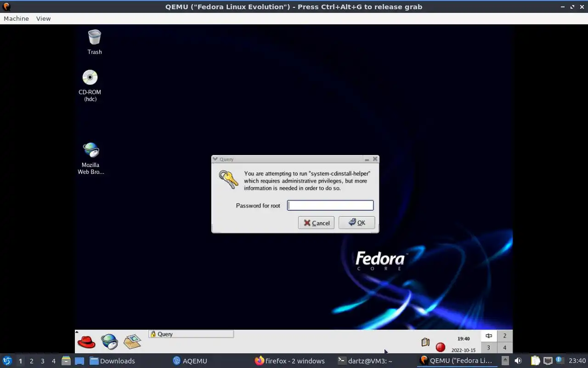
Task: Click the keys icon in Query dialog
Action: (x=228, y=179)
